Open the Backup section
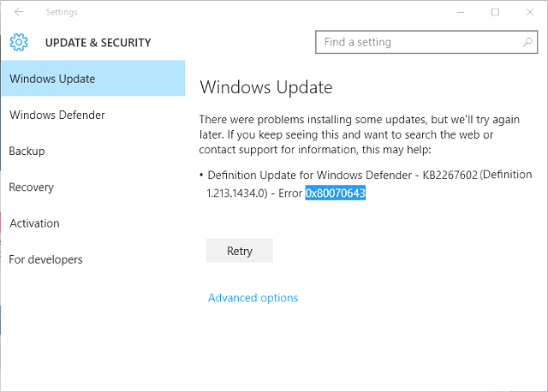Screen dimensions: 548x392 (x=27, y=151)
